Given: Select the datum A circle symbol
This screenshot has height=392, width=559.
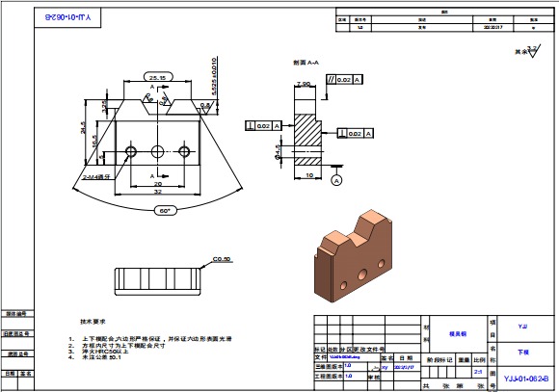Looking at the screenshot, I should [x=336, y=180].
